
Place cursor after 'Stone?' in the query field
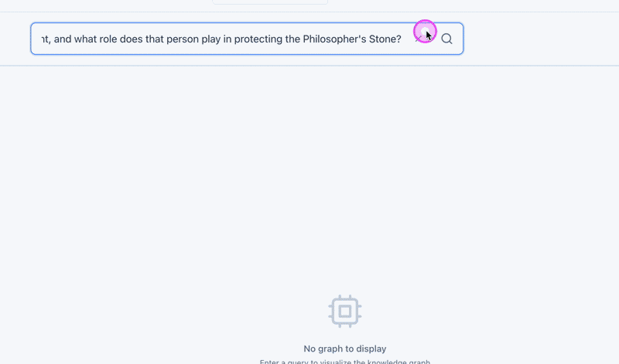coord(402,39)
